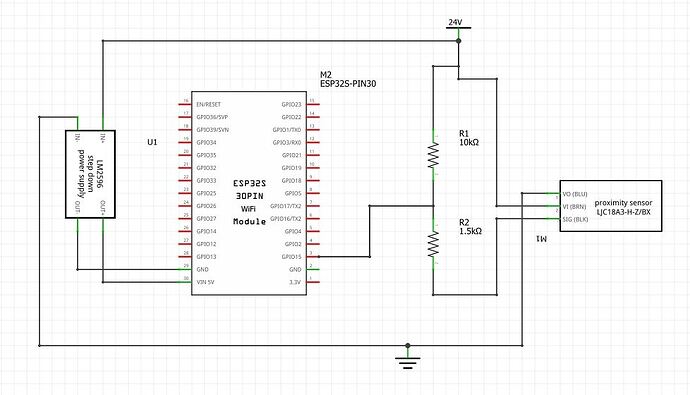Click the GPIO21 pin label
This screenshot has height=395, width=690.
[x=291, y=155]
